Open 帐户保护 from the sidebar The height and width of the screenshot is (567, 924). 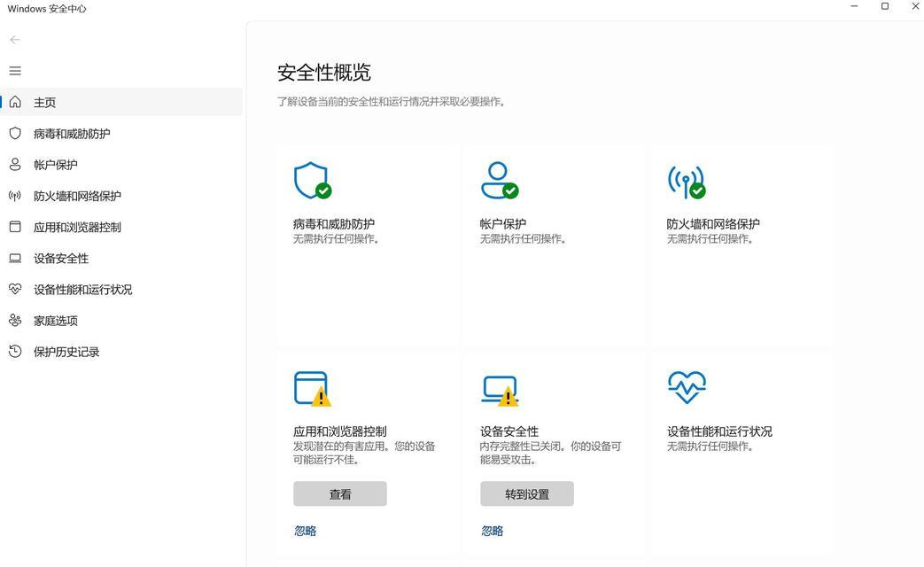click(121, 165)
